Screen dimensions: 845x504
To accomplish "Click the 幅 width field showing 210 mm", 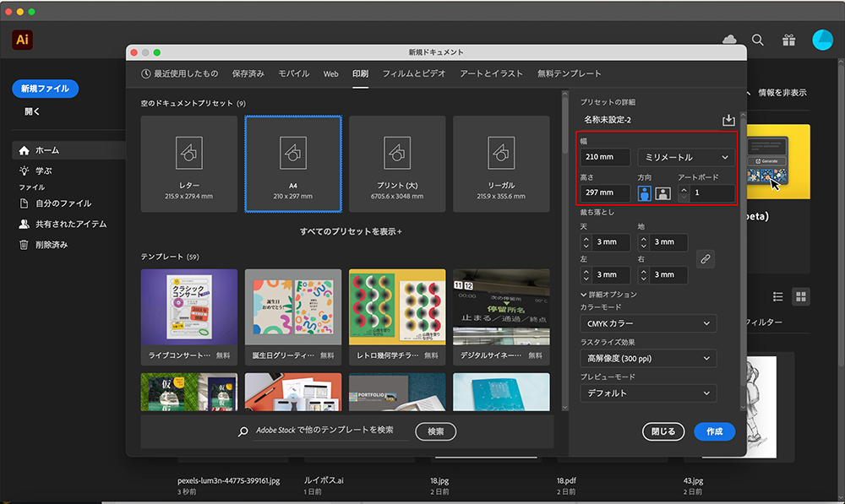I will click(605, 157).
